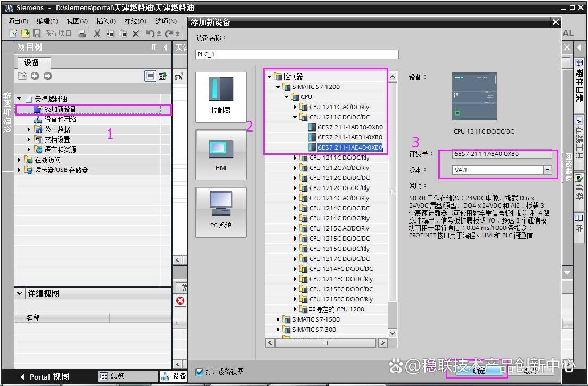Collapse CPU 1211C DC/DC/DC node

click(x=295, y=117)
